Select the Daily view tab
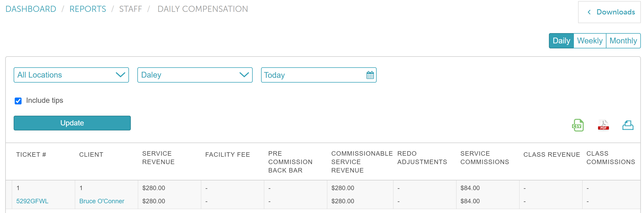644x213 pixels. coord(561,41)
